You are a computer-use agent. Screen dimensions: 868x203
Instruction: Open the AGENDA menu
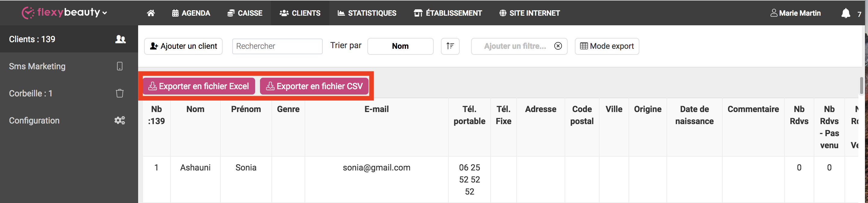pyautogui.click(x=191, y=13)
